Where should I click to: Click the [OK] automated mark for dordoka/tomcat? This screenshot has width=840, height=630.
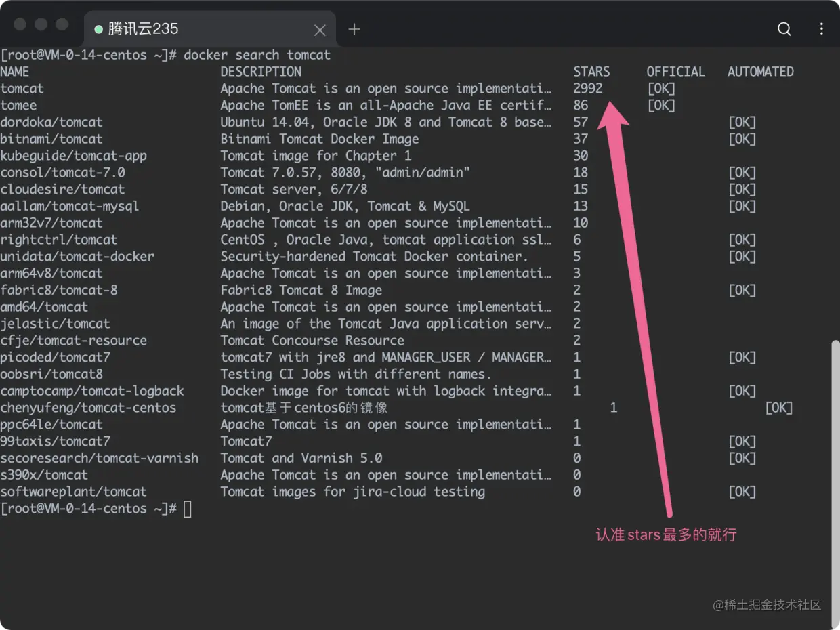coord(742,123)
